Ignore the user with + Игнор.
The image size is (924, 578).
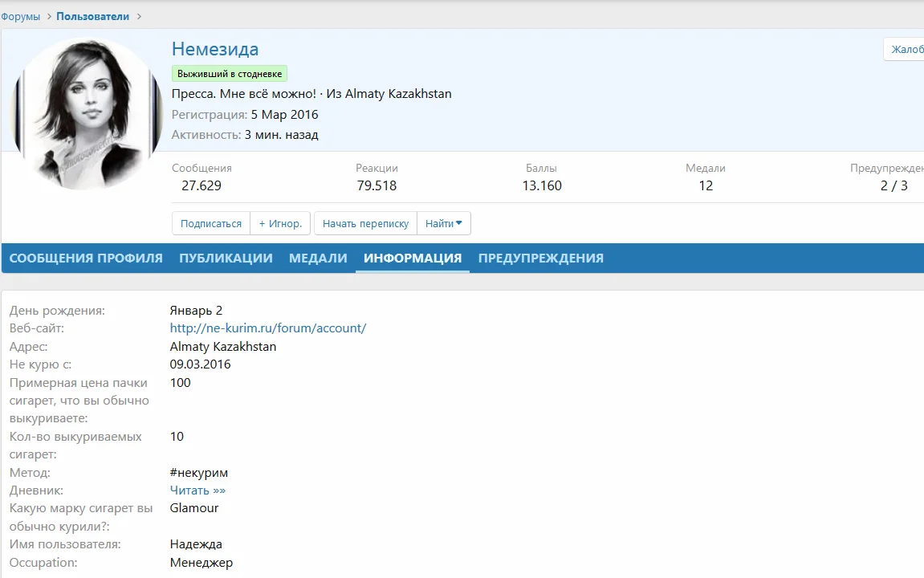pyautogui.click(x=280, y=224)
